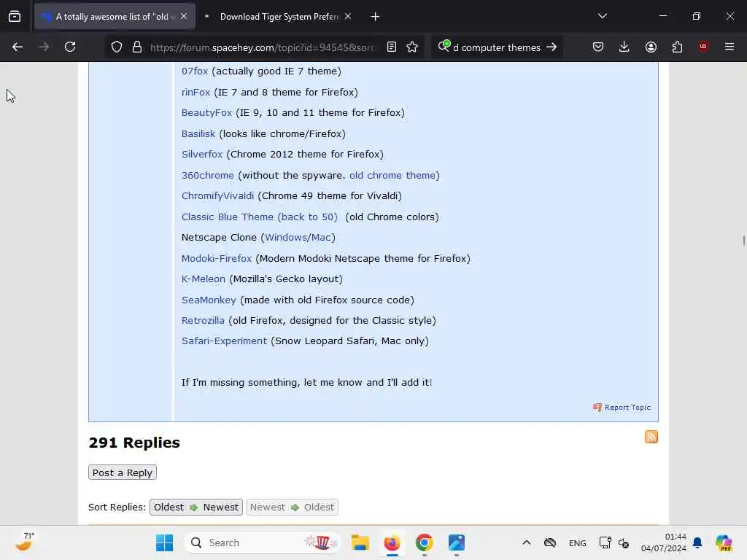
Task: Open the 360chrome link
Action: (208, 175)
